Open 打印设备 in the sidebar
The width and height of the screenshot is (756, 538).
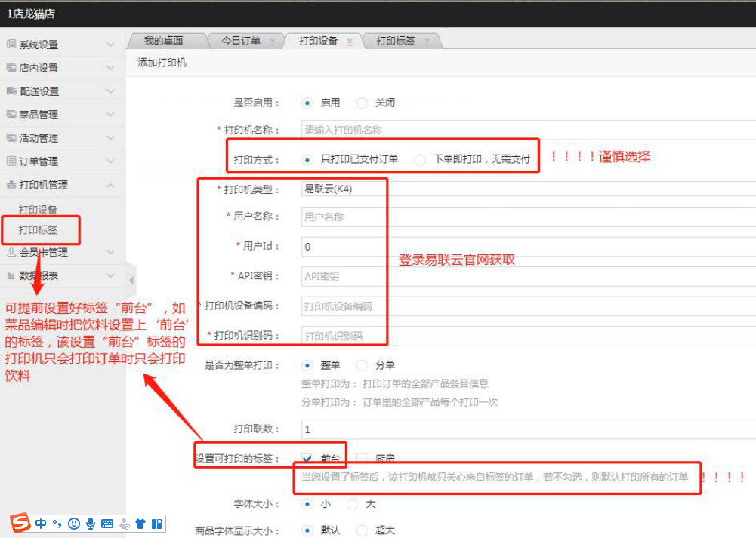38,209
